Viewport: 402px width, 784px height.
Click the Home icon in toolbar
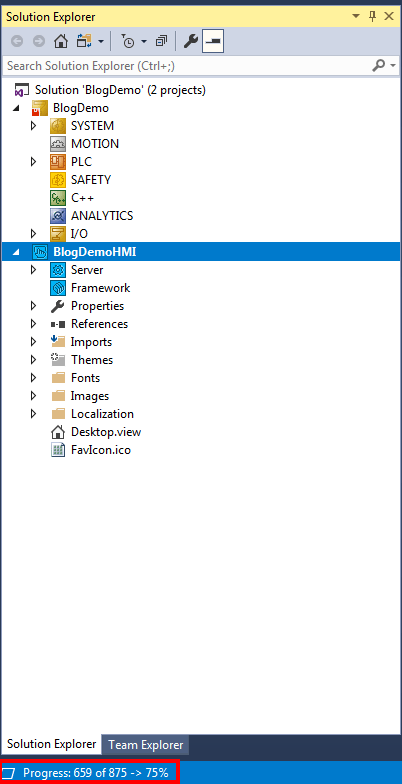[x=60, y=42]
